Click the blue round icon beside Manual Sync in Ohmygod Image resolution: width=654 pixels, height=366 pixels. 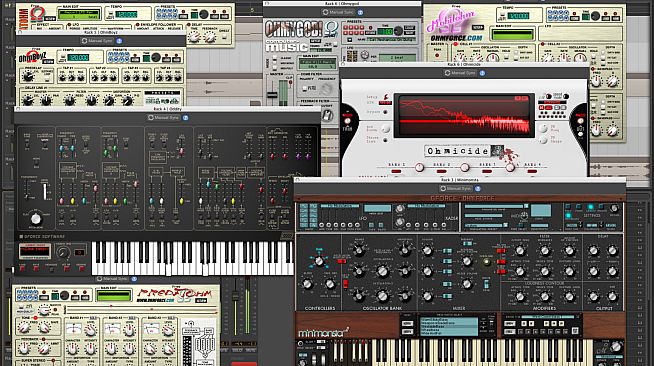coord(360,13)
